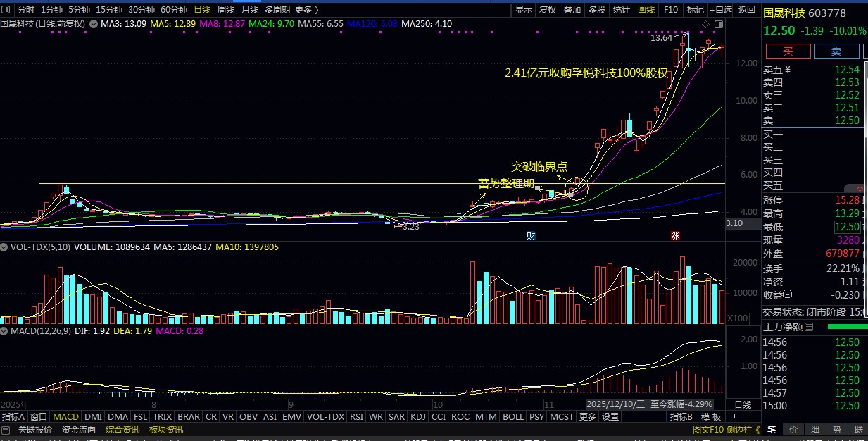868x441 pixels.
Task: Toggle the 叠加 overlay option
Action: [572, 10]
